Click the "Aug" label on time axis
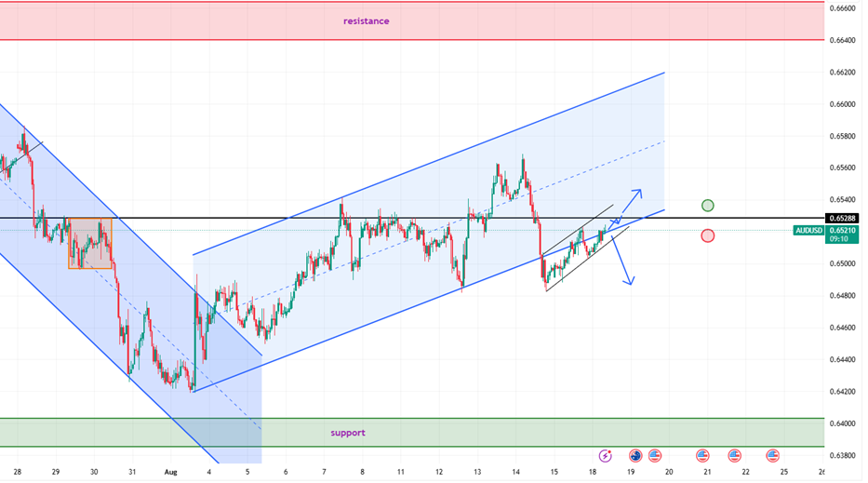This screenshot has height=483, width=868. 170,472
